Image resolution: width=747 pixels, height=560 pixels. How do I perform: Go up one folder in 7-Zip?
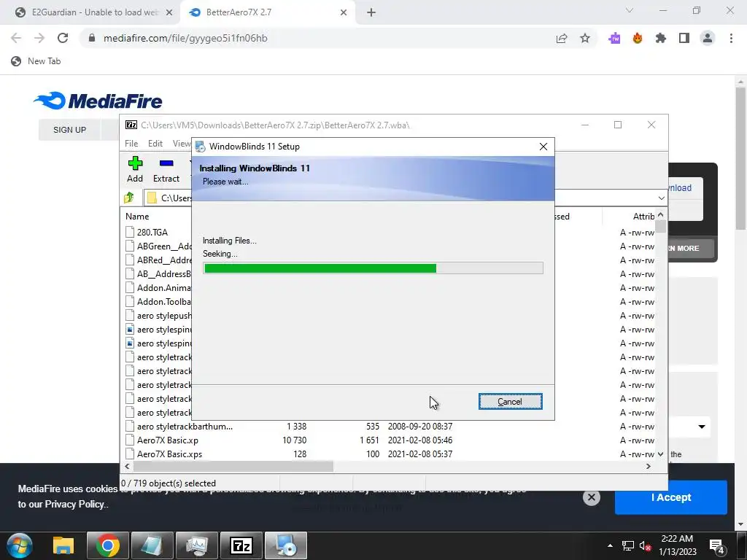pyautogui.click(x=129, y=198)
